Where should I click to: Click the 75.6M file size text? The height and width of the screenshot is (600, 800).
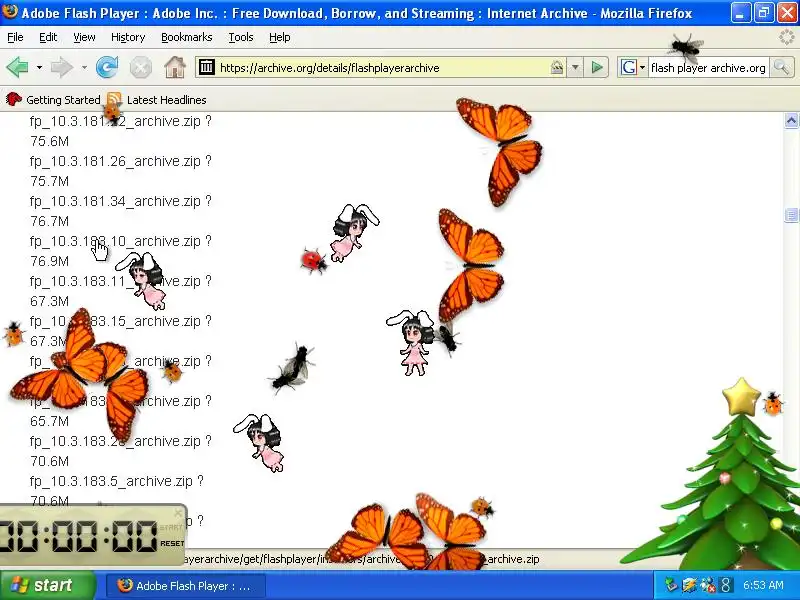click(x=49, y=141)
